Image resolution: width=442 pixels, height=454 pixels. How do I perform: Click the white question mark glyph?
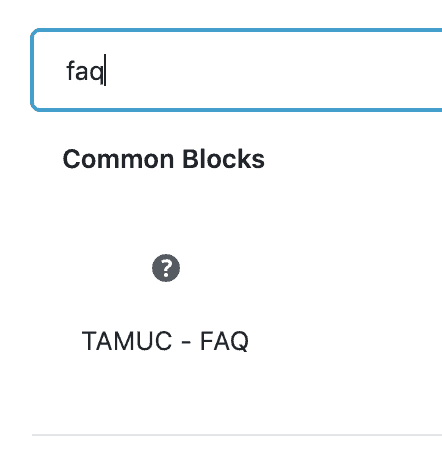[x=166, y=268]
